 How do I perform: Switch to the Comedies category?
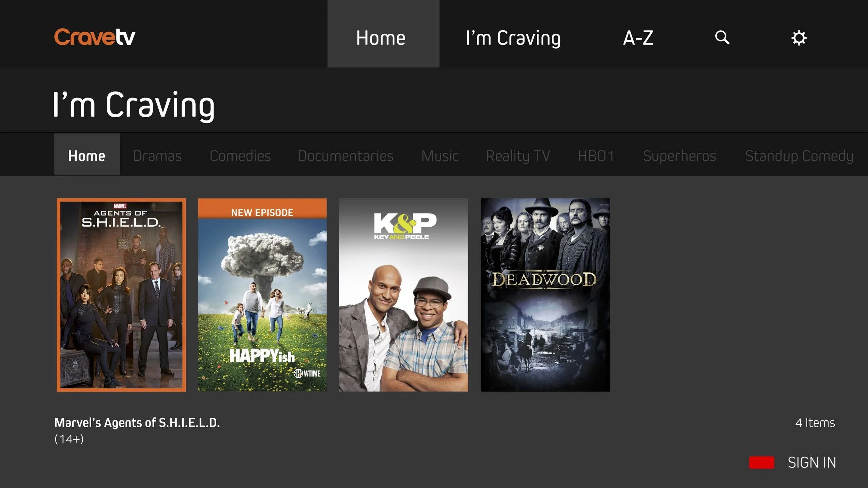[240, 156]
